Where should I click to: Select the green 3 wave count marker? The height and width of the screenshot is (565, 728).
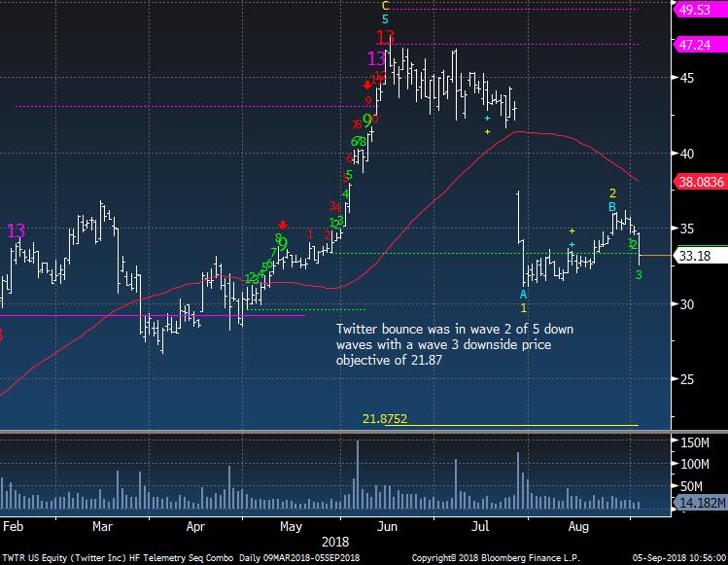tap(639, 275)
